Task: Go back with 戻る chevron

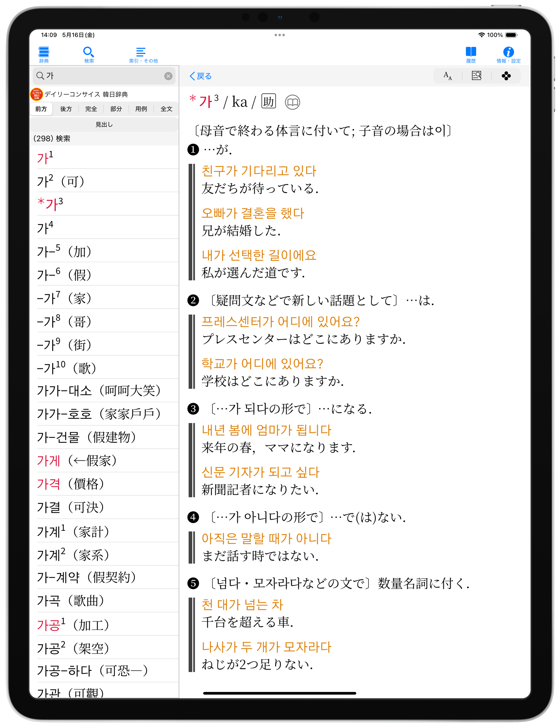Action: pos(201,76)
